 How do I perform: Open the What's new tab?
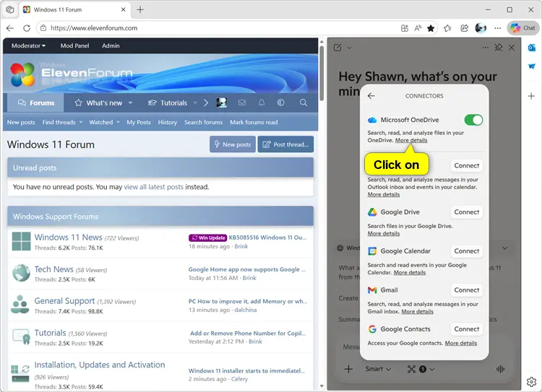click(98, 103)
